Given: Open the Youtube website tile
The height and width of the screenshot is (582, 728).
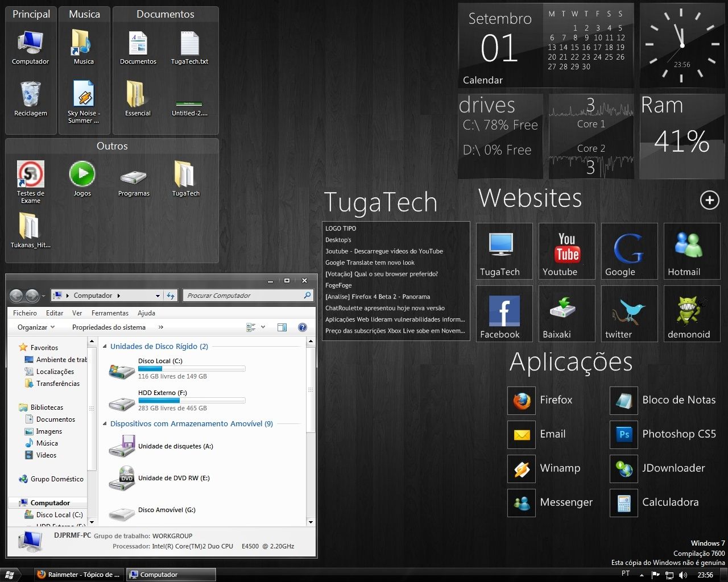Looking at the screenshot, I should click(x=566, y=251).
